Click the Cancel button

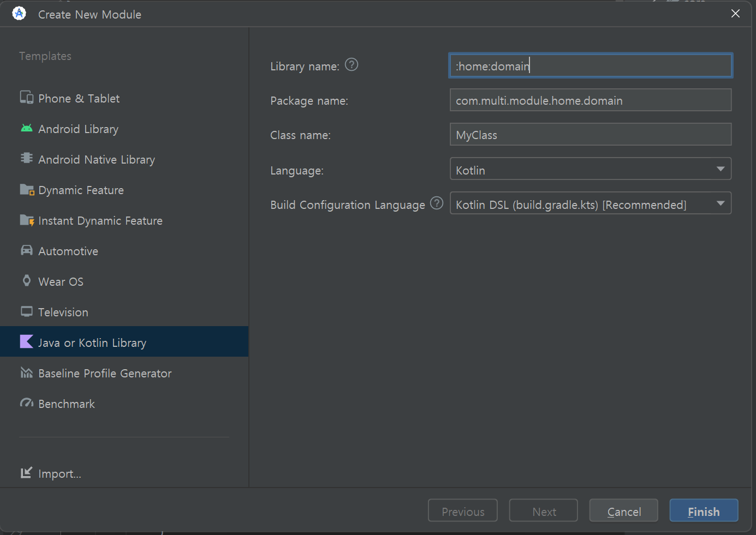[x=623, y=511]
